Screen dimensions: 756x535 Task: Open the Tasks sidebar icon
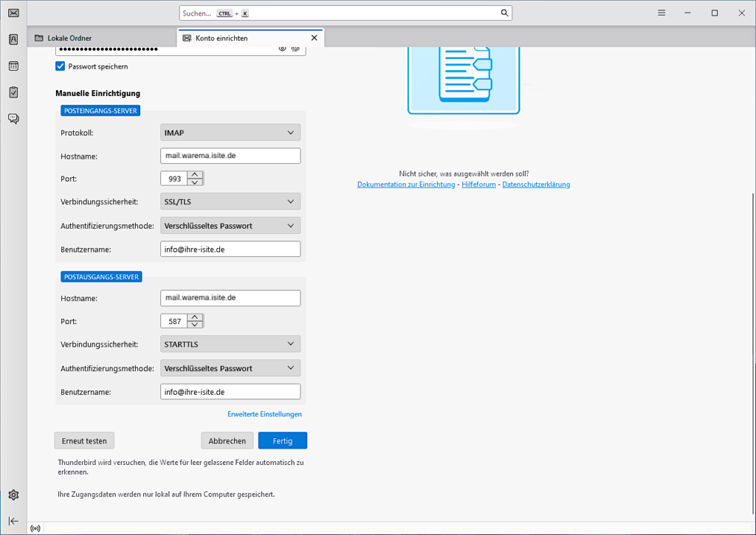(x=13, y=92)
